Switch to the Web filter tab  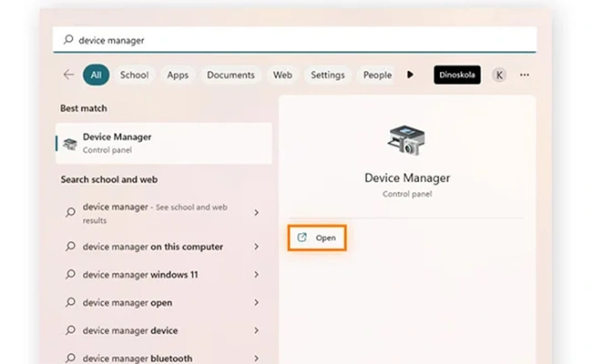(x=282, y=75)
